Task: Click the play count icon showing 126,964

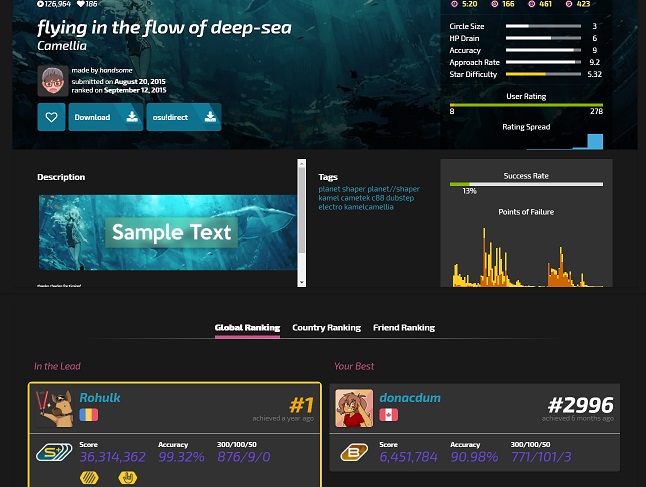Action: point(40,4)
